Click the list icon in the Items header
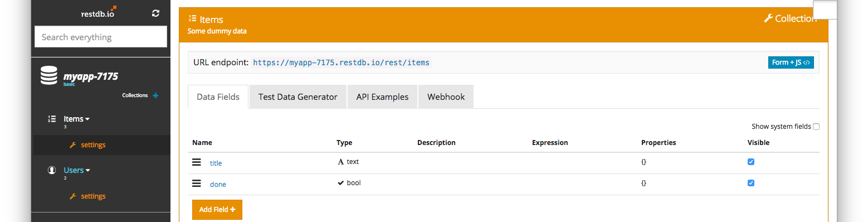The width and height of the screenshot is (868, 222). coord(192,19)
